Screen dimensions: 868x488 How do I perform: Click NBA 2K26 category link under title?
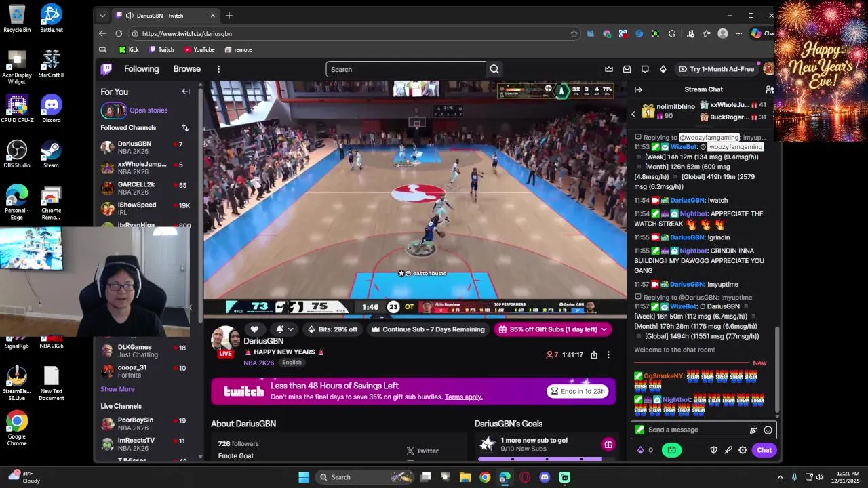point(258,363)
